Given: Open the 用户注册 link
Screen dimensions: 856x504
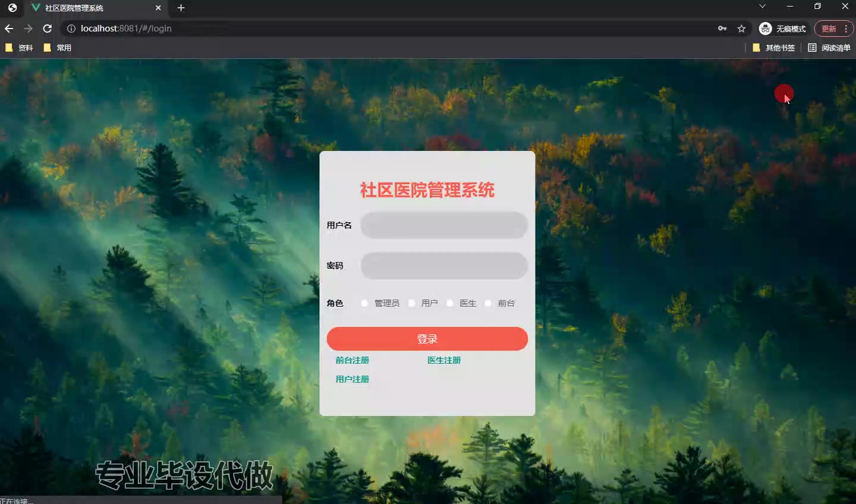Looking at the screenshot, I should point(353,379).
